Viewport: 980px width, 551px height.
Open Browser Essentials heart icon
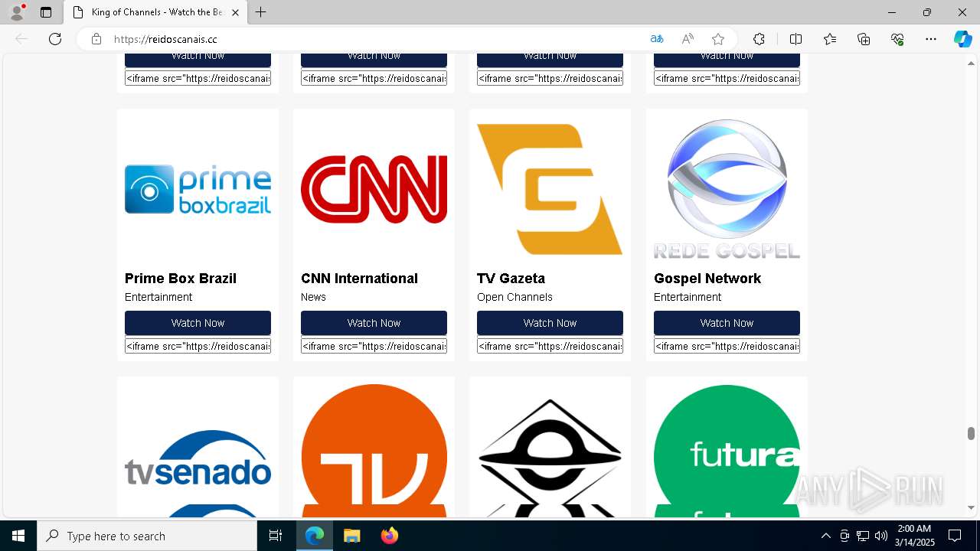coord(897,39)
